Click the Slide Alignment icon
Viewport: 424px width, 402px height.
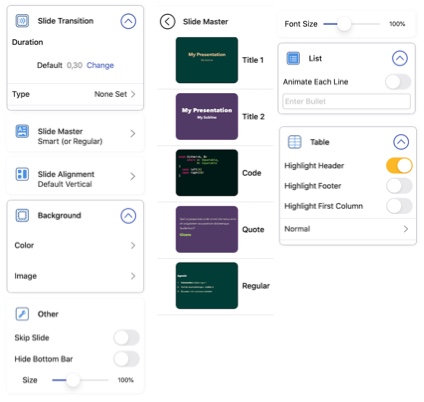(22, 174)
